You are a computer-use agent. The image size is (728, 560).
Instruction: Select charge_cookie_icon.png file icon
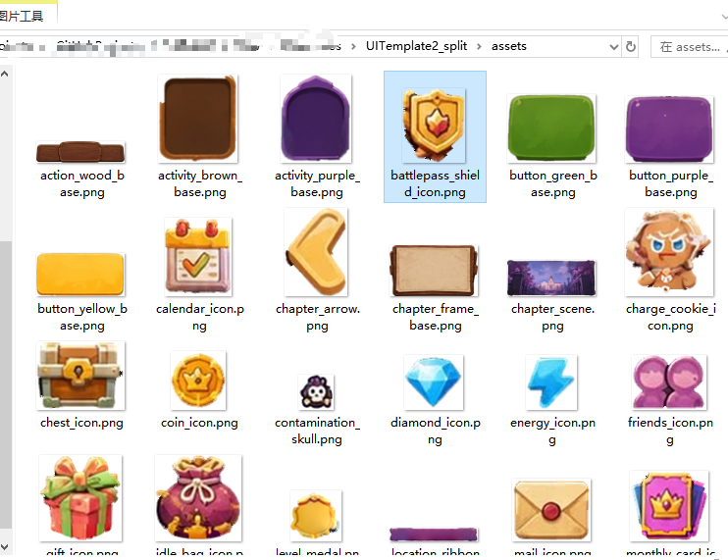pos(669,252)
